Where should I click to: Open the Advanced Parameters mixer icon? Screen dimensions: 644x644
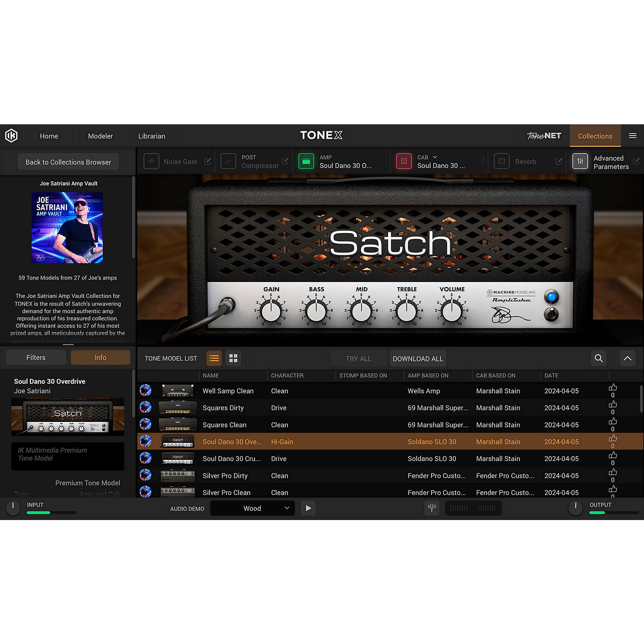[580, 161]
